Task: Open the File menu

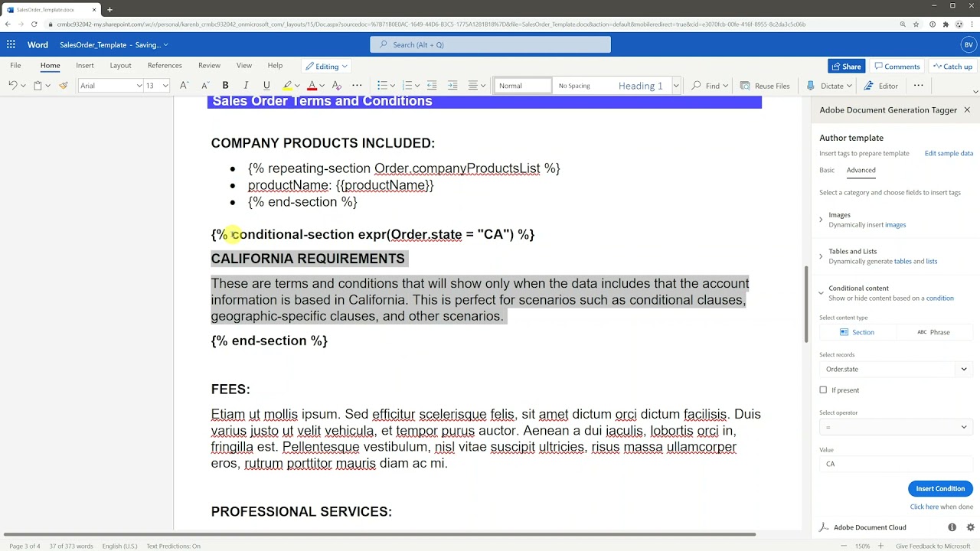Action: [x=15, y=66]
